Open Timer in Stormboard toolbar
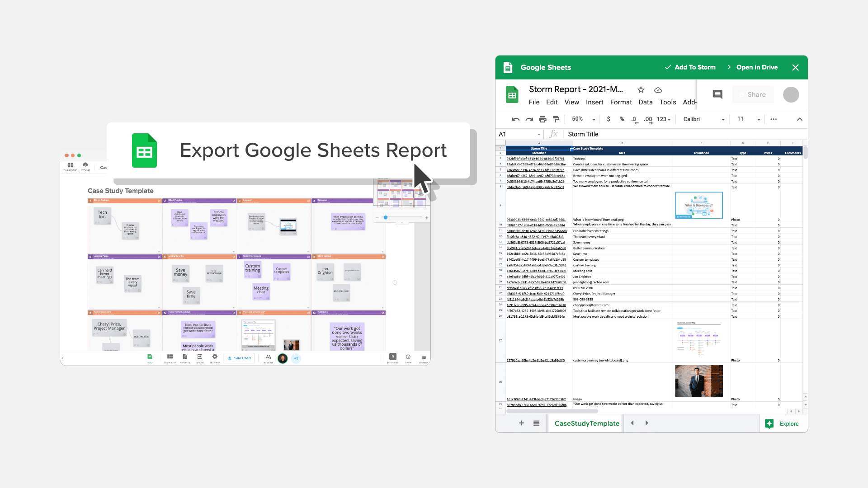The height and width of the screenshot is (488, 868). 408,358
